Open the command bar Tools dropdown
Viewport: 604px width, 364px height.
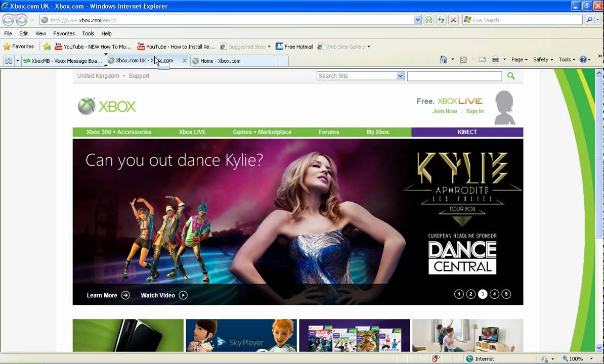point(567,60)
